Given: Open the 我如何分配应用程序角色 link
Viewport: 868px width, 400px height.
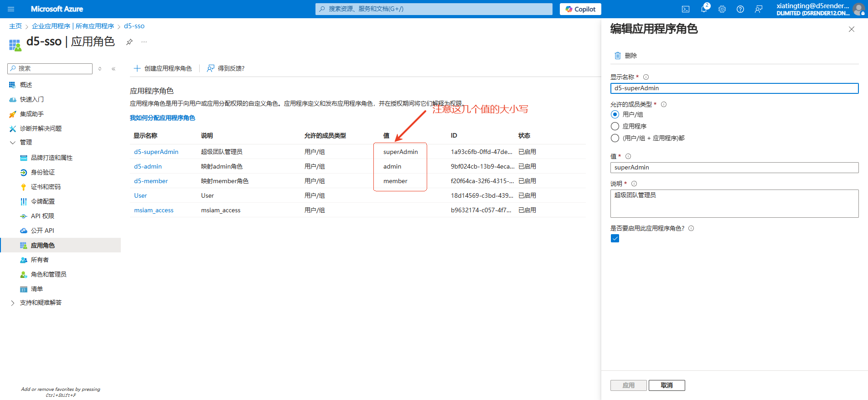Looking at the screenshot, I should (162, 118).
